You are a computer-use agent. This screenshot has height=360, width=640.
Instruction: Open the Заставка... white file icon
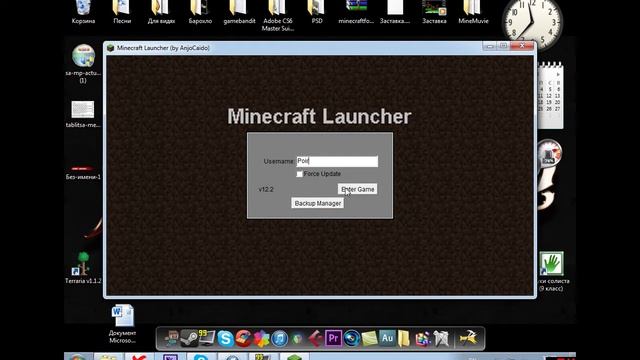[395, 12]
